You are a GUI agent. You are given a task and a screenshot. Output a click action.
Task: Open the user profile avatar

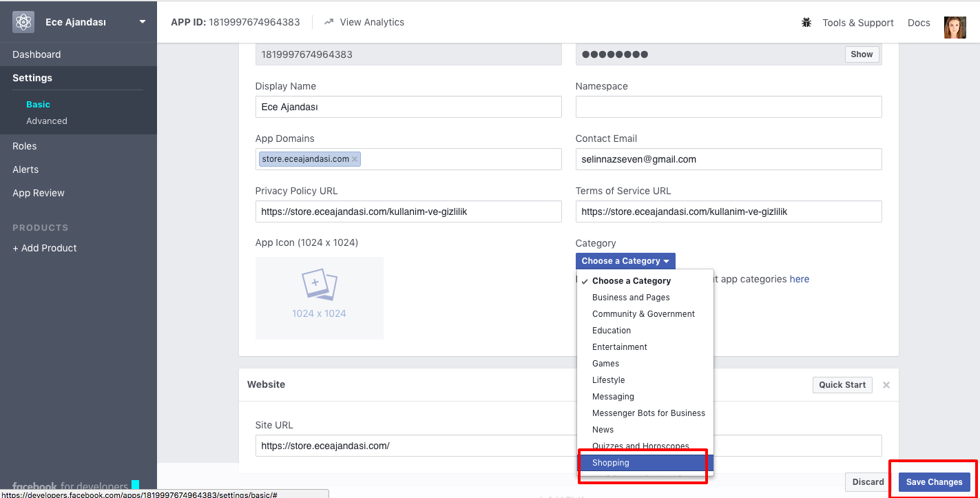[x=955, y=23]
